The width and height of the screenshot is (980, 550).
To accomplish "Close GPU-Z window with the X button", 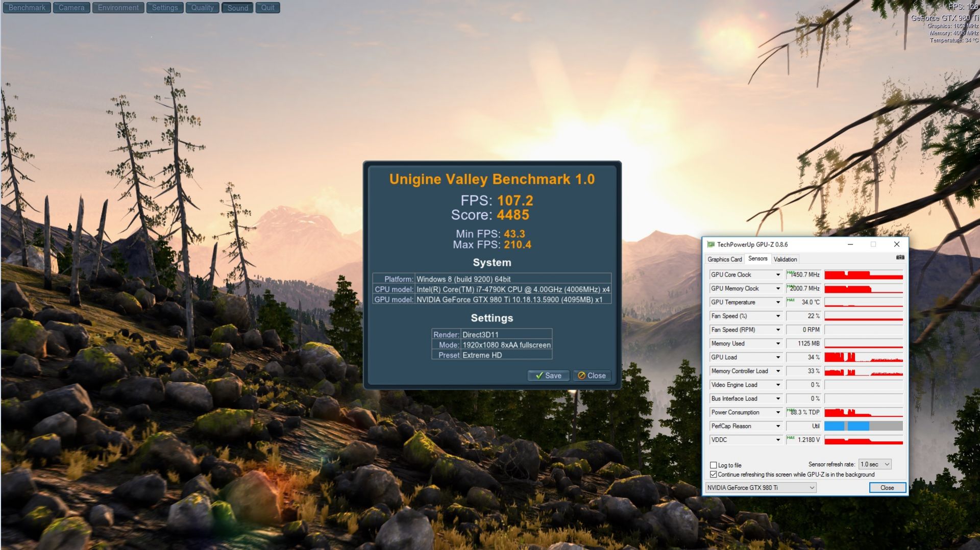I will tap(897, 244).
